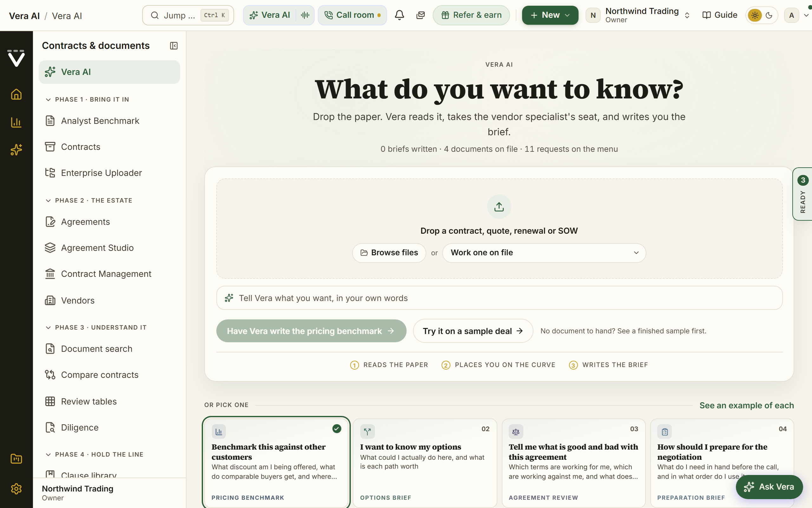Open See an example of each link

747,405
